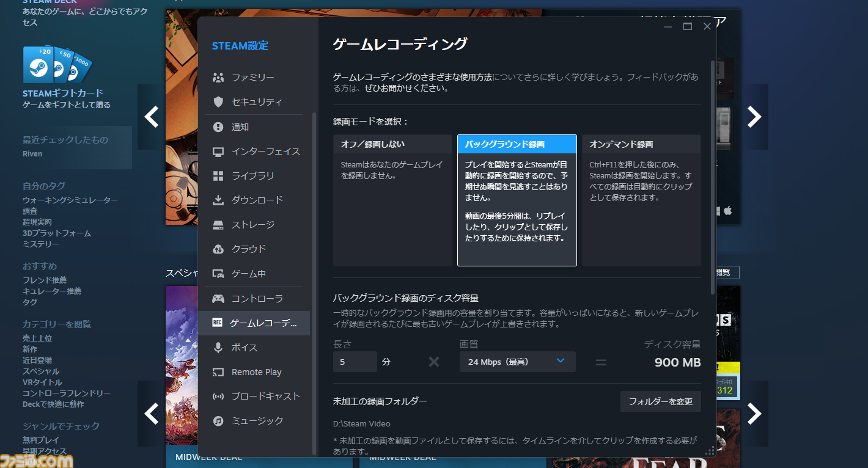Image resolution: width=868 pixels, height=468 pixels.
Task: Click the recording length minutes field
Action: pyautogui.click(x=355, y=362)
